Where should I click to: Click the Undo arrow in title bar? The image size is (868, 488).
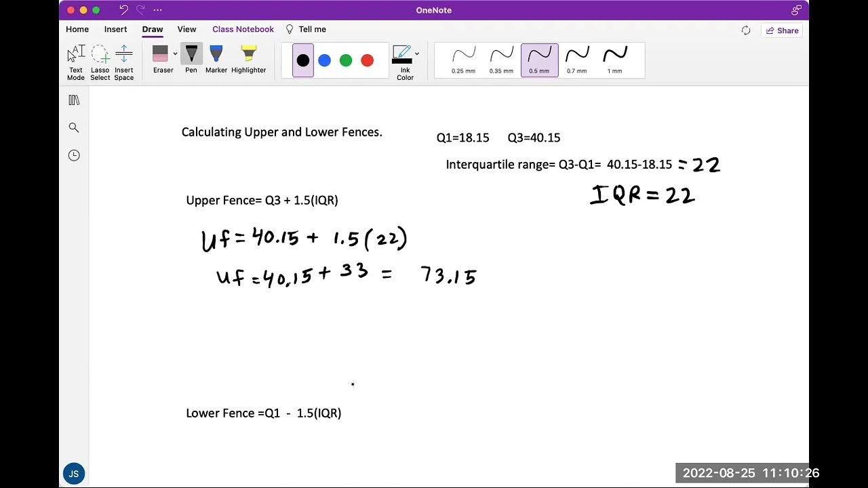pos(123,10)
